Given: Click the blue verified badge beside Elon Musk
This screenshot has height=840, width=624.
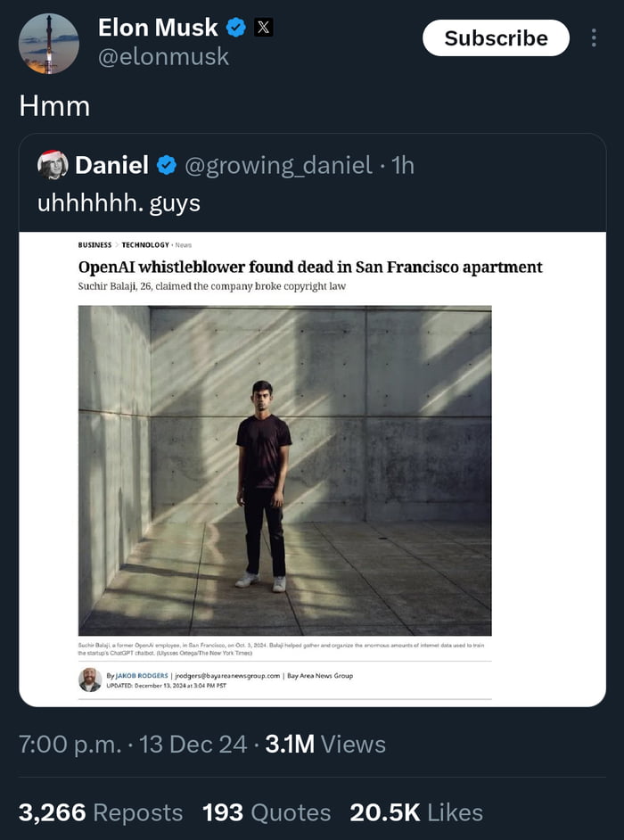Looking at the screenshot, I should pos(236,28).
